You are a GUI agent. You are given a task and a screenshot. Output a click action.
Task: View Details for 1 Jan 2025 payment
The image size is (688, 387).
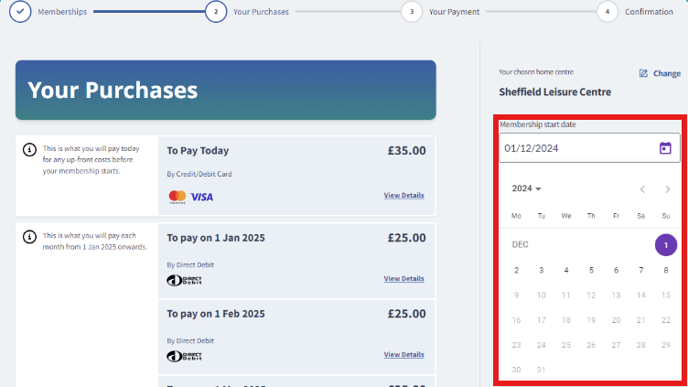404,279
